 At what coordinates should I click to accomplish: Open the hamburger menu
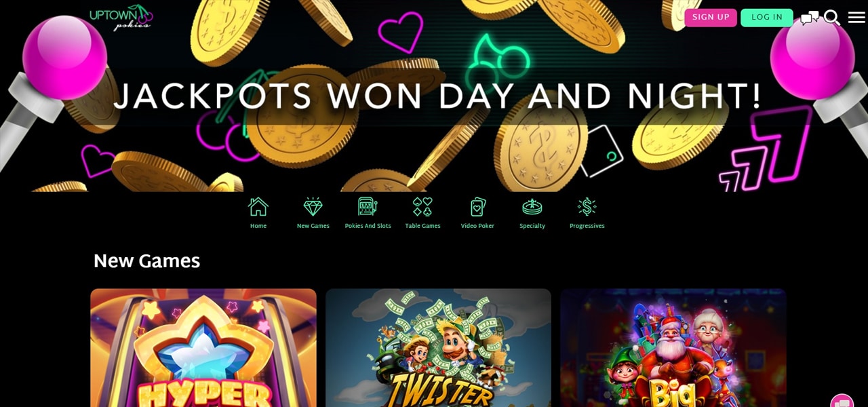856,18
